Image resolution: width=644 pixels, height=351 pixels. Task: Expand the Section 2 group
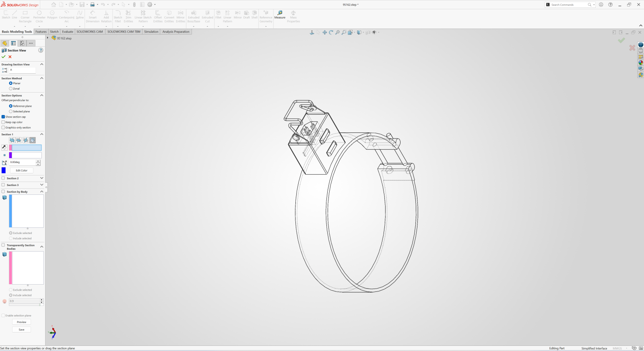click(x=41, y=178)
